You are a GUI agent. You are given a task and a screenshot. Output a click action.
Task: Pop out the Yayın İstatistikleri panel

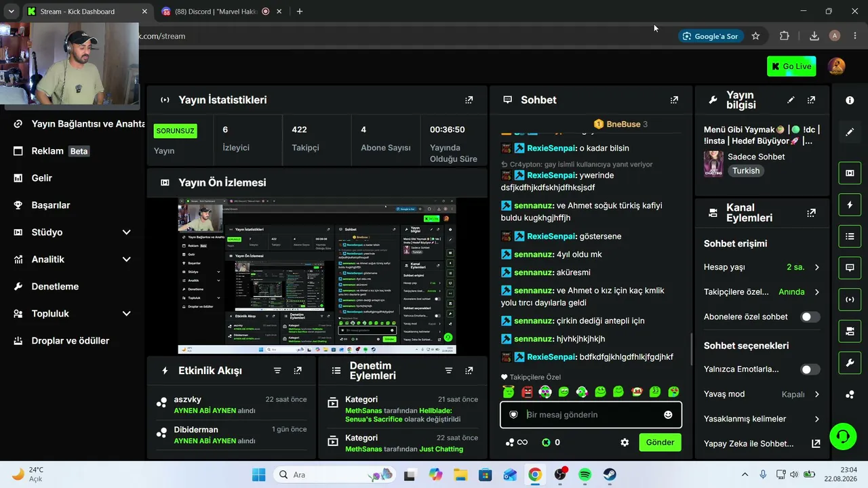pos(469,100)
